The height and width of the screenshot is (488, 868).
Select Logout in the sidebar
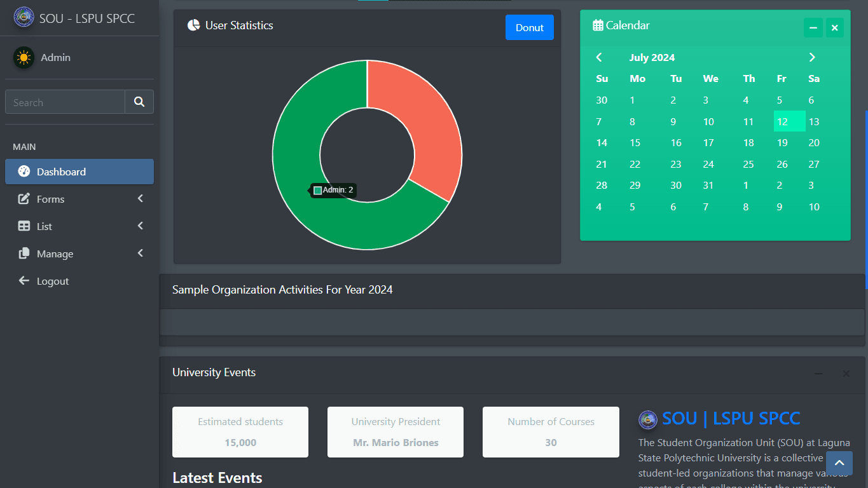pos(79,281)
